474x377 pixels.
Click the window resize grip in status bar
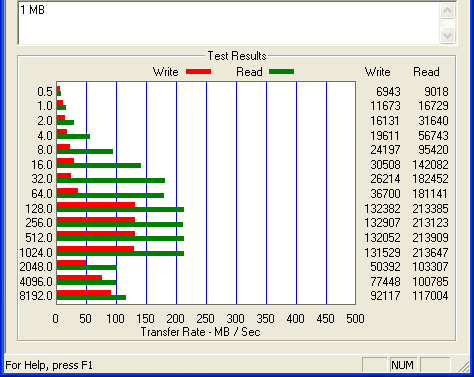(463, 366)
